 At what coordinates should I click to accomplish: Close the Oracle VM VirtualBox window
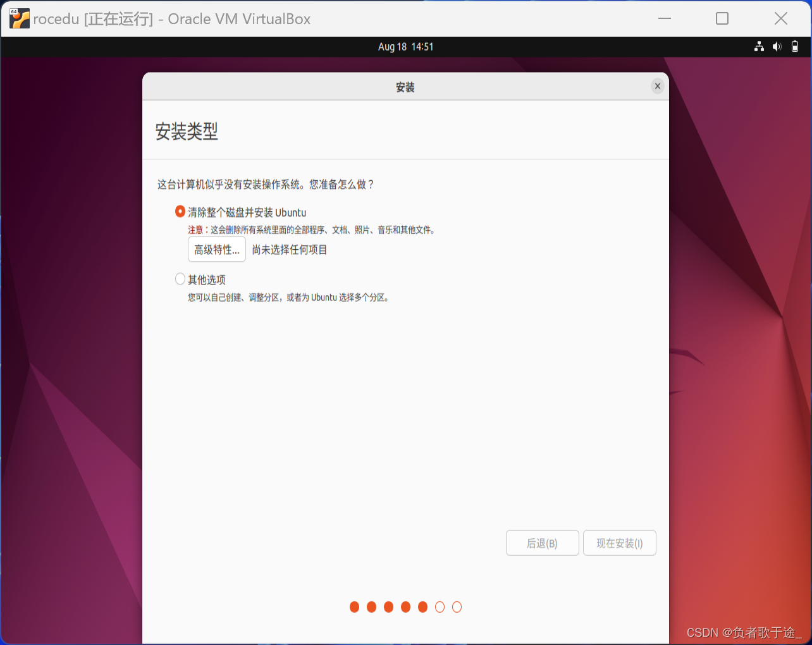tap(781, 18)
